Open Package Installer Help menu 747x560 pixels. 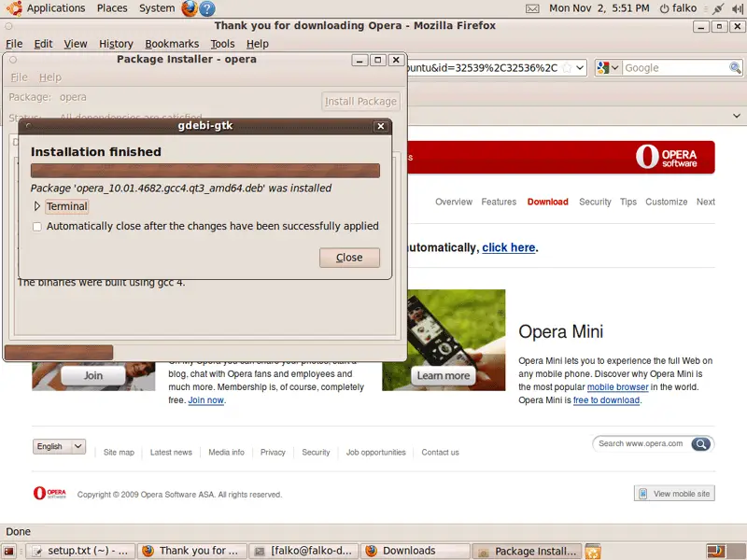pyautogui.click(x=50, y=77)
